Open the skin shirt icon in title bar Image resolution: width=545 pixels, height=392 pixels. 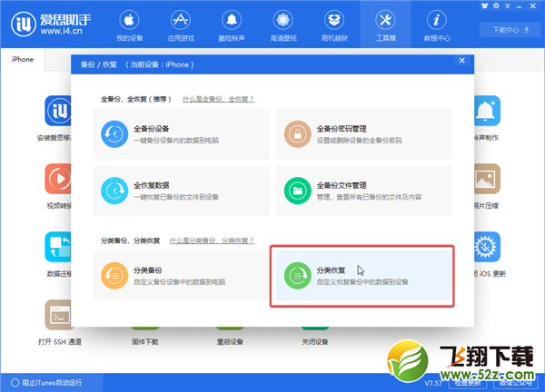[484, 6]
